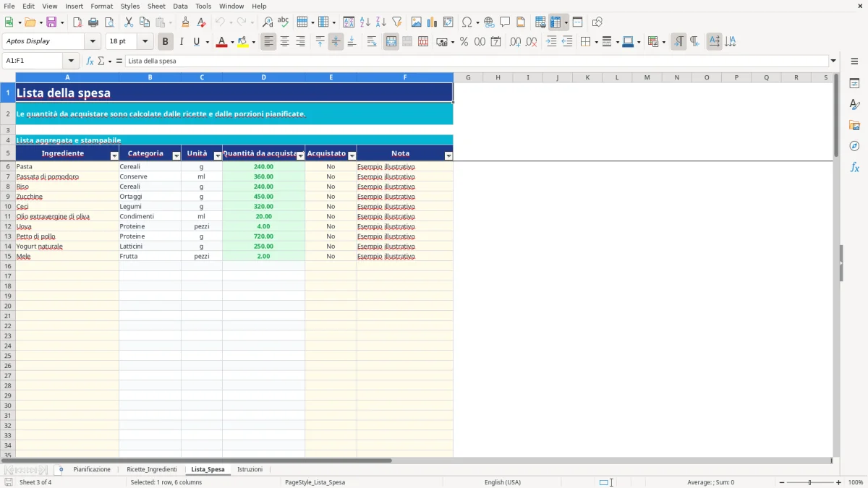Click the formula input line showing 'Lista della spesa'

click(x=476, y=61)
